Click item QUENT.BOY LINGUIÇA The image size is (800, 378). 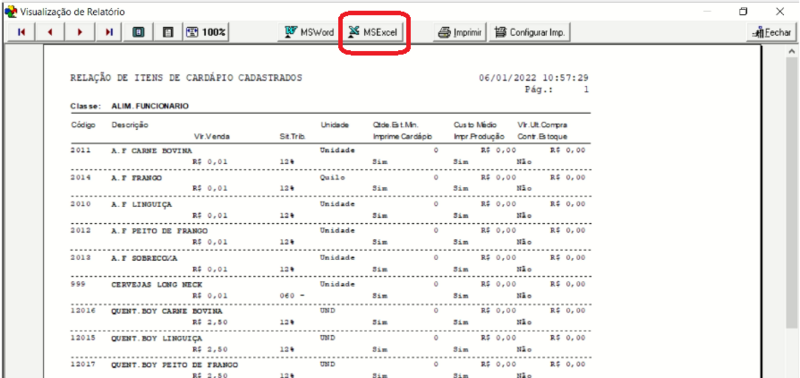coord(157,337)
